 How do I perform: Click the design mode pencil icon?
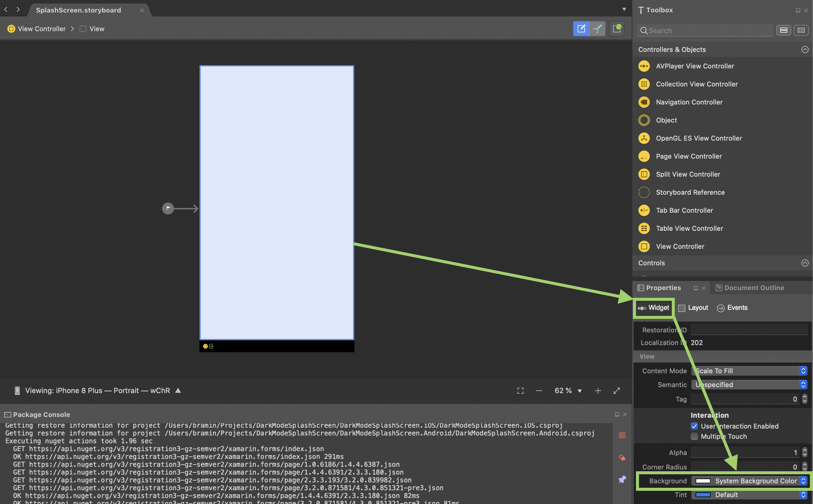[x=581, y=28]
